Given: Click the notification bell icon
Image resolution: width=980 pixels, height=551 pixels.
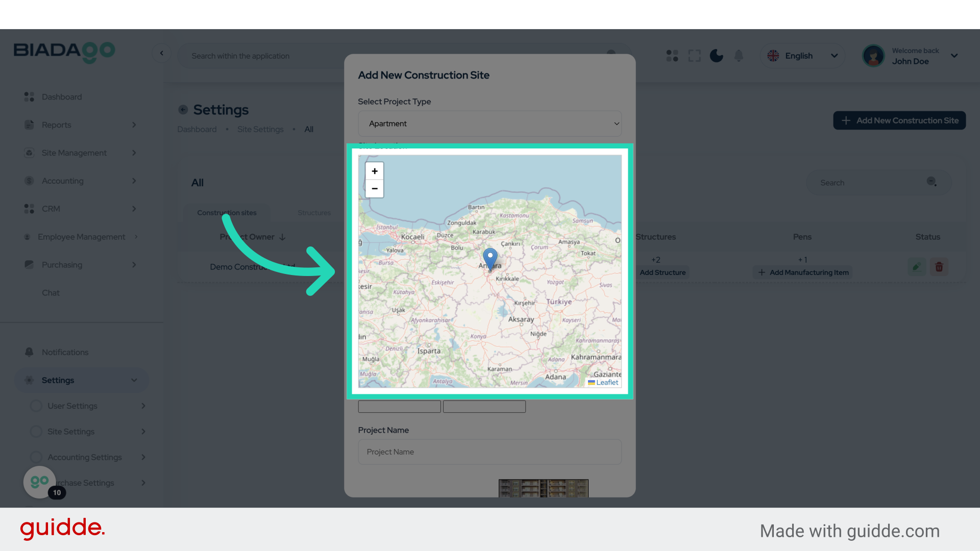Looking at the screenshot, I should coord(739,56).
